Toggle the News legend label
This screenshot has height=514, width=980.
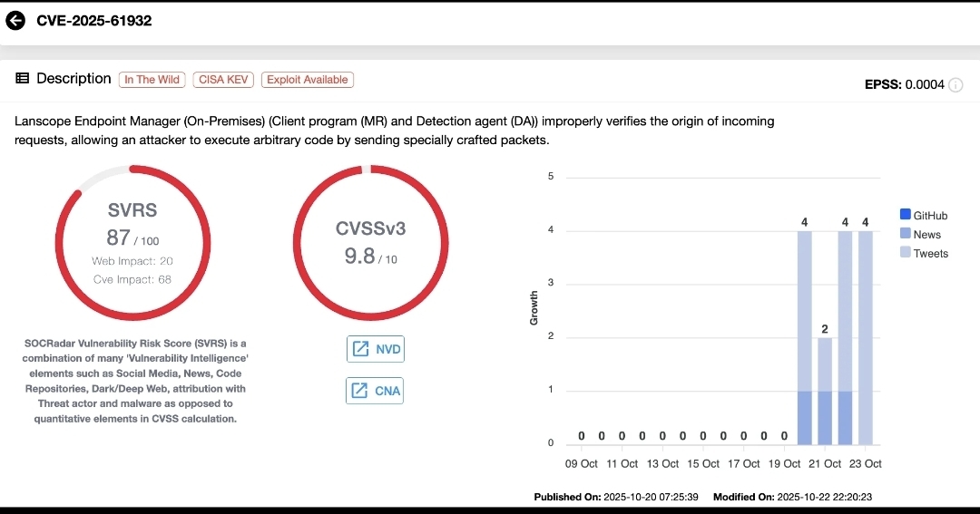926,235
